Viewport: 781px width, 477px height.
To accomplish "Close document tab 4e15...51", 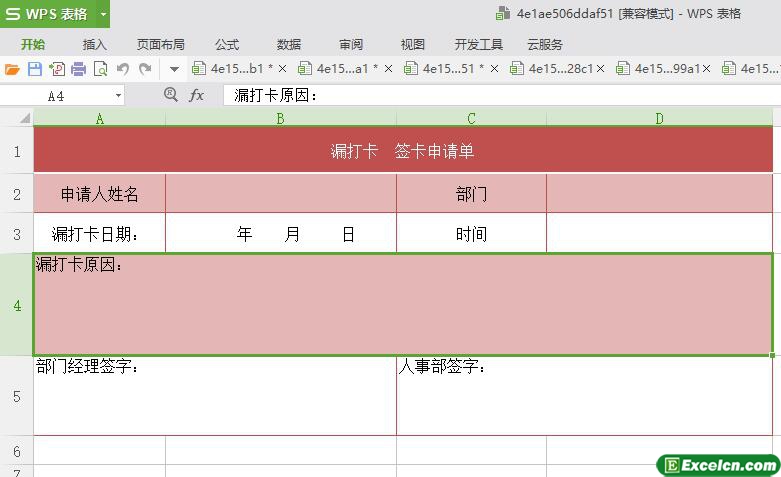I will point(495,69).
